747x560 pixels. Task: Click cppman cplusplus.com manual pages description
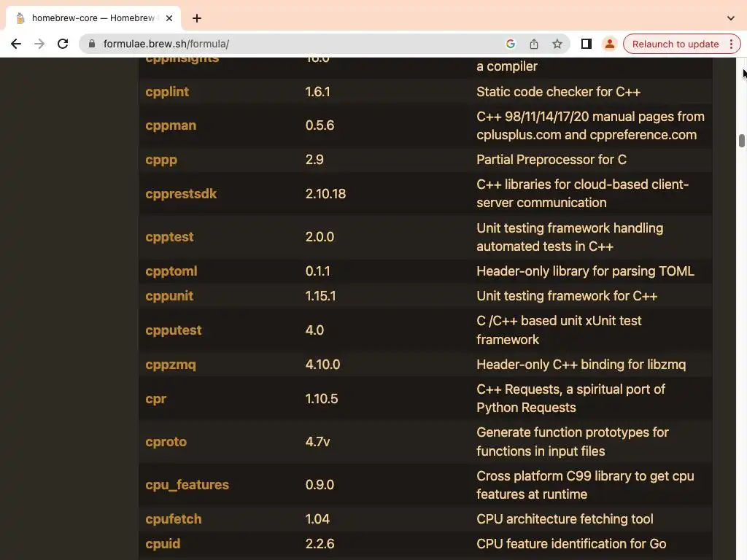point(590,125)
